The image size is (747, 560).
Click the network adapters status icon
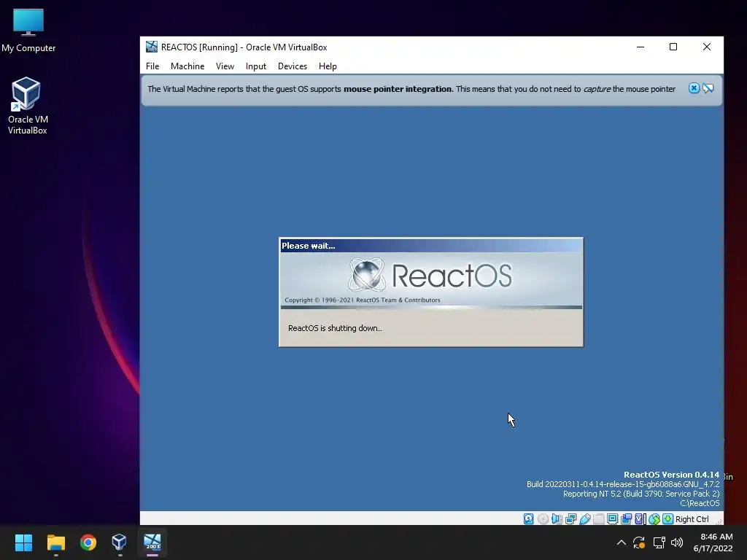click(570, 518)
